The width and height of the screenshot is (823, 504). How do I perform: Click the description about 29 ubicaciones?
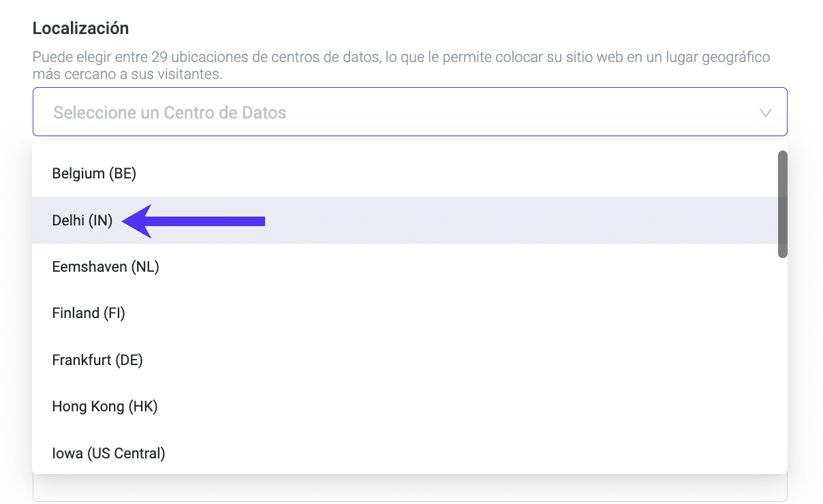pyautogui.click(x=401, y=65)
